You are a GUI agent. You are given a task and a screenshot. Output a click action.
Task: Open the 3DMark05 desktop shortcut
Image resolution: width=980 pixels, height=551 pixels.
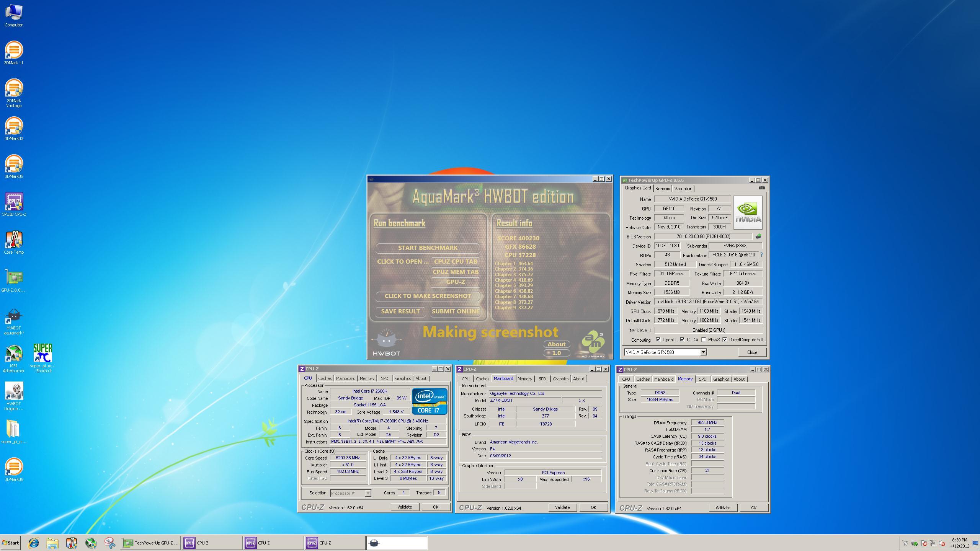(14, 167)
